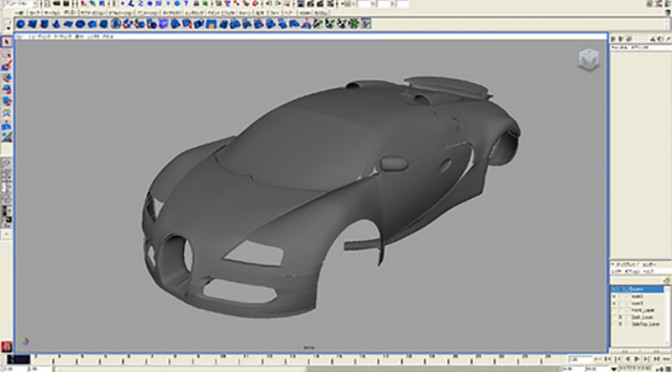The image size is (672, 372).
Task: Click the current frame input field
Action: 580,359
